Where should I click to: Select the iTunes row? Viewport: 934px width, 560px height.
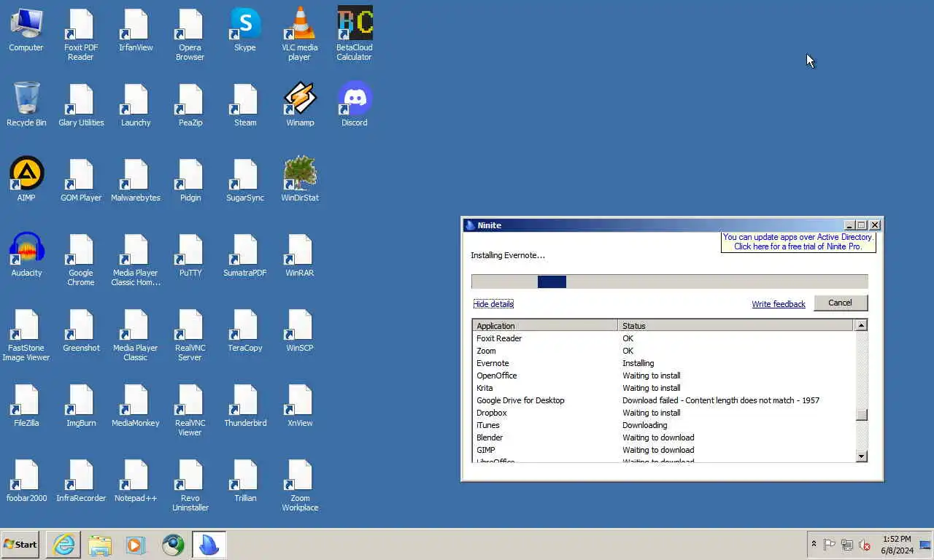tap(663, 425)
